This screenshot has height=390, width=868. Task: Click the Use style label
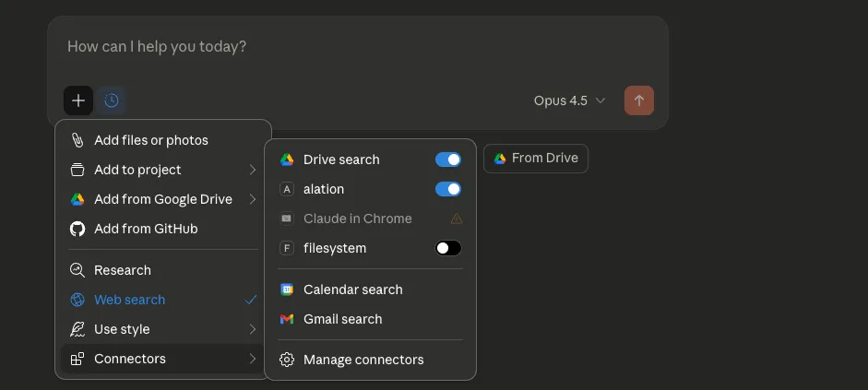(x=122, y=329)
